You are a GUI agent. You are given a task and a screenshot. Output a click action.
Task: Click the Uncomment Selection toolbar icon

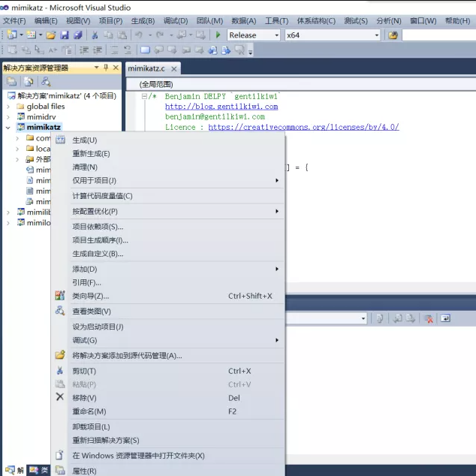(x=128, y=50)
